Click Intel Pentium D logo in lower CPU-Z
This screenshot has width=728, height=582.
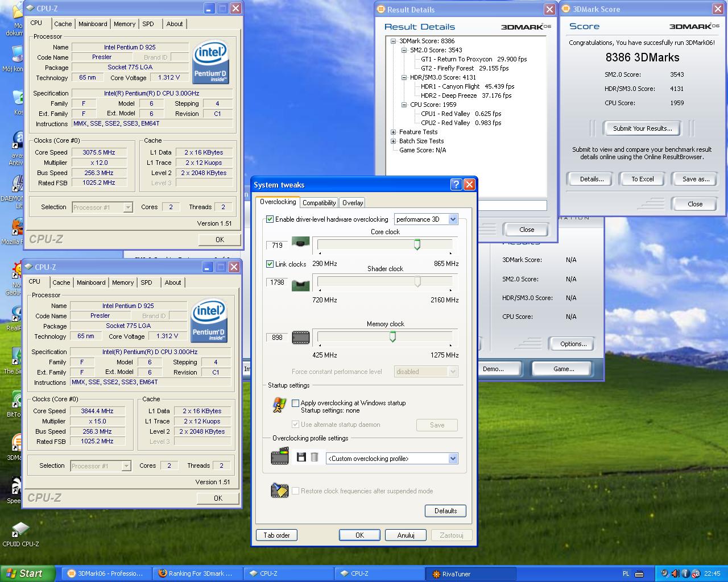click(x=209, y=320)
